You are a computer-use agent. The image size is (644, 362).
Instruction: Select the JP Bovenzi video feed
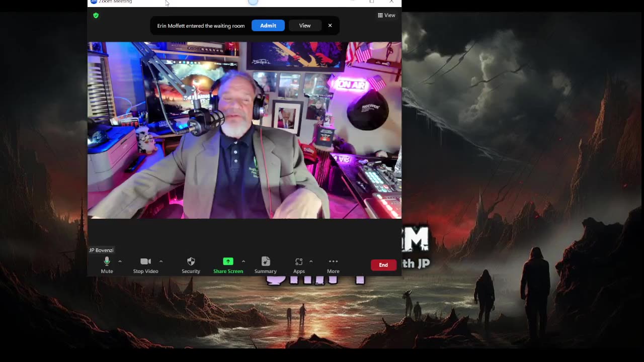[x=245, y=130]
